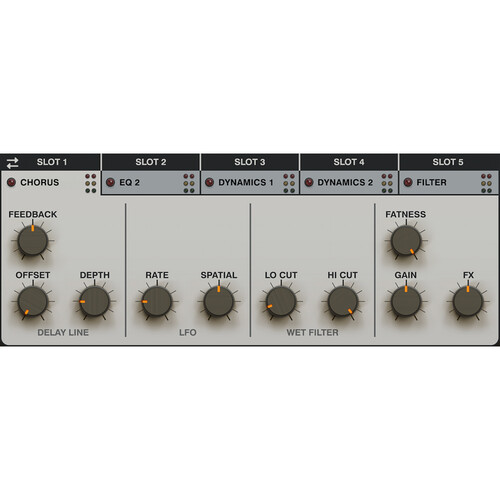Open the dot-grid icon on Dynamics 1
The image size is (500, 500).
pos(289,183)
